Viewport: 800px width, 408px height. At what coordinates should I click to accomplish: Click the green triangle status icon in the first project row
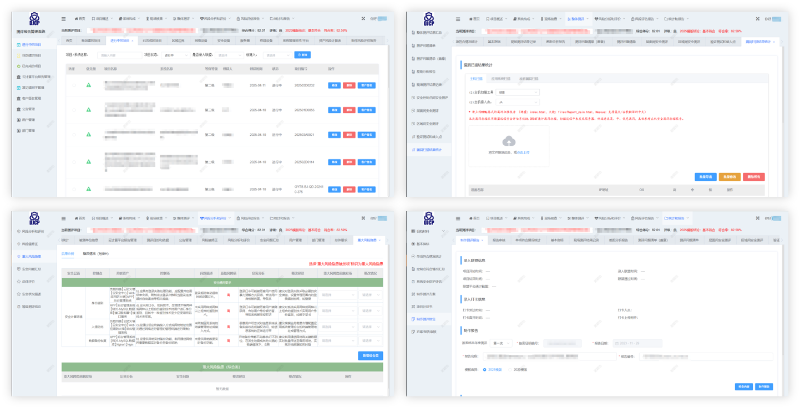pyautogui.click(x=89, y=85)
